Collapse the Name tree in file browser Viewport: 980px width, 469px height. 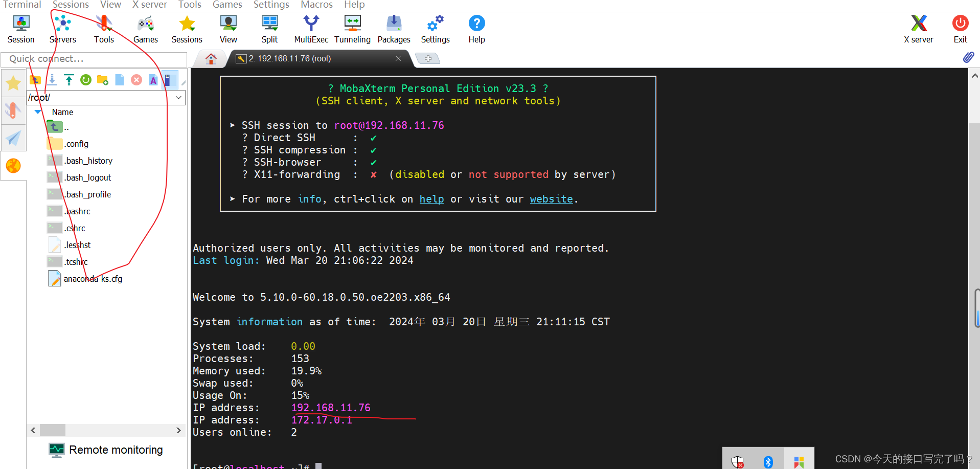[x=37, y=112]
